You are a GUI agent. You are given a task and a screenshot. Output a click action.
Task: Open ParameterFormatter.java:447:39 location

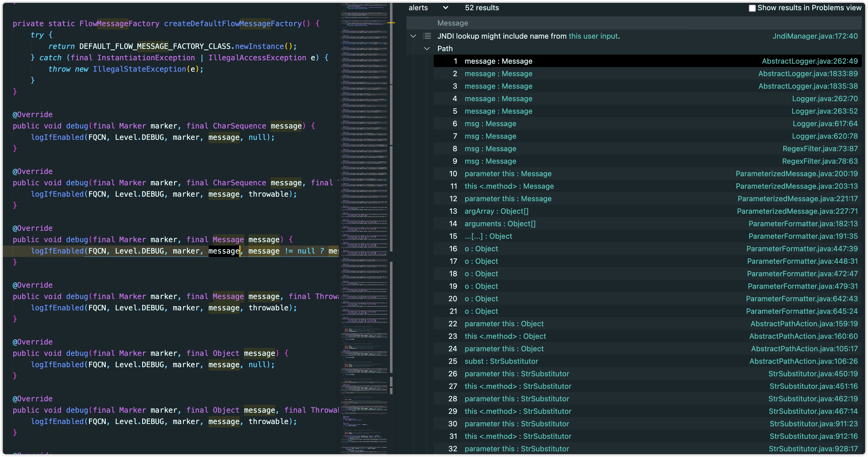pos(802,249)
